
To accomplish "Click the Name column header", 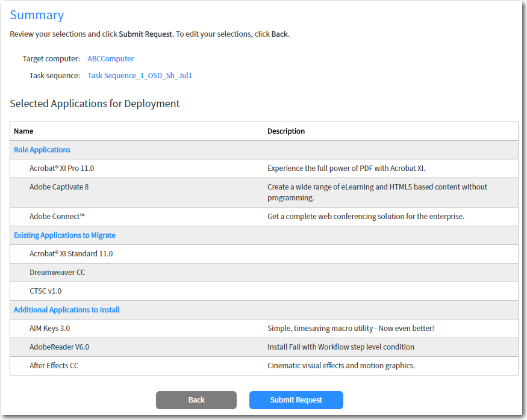I will (x=23, y=131).
